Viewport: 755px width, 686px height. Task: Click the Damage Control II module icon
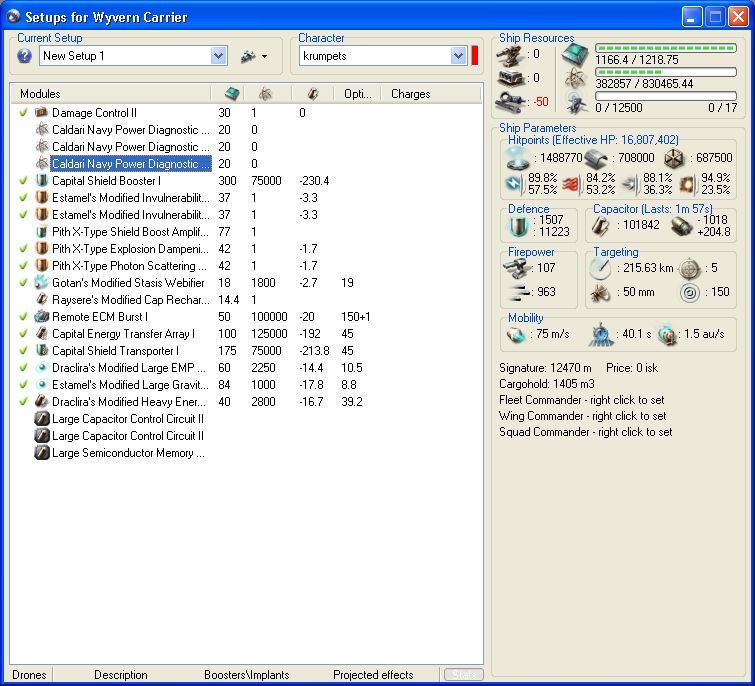(42, 113)
